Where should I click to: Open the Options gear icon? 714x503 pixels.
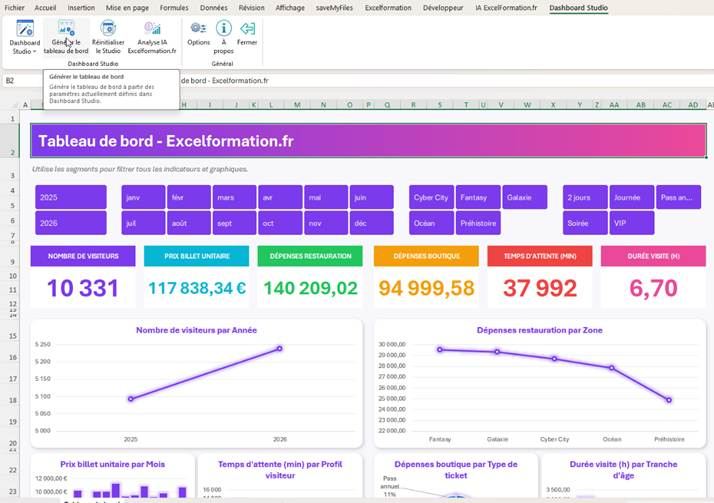tap(199, 28)
